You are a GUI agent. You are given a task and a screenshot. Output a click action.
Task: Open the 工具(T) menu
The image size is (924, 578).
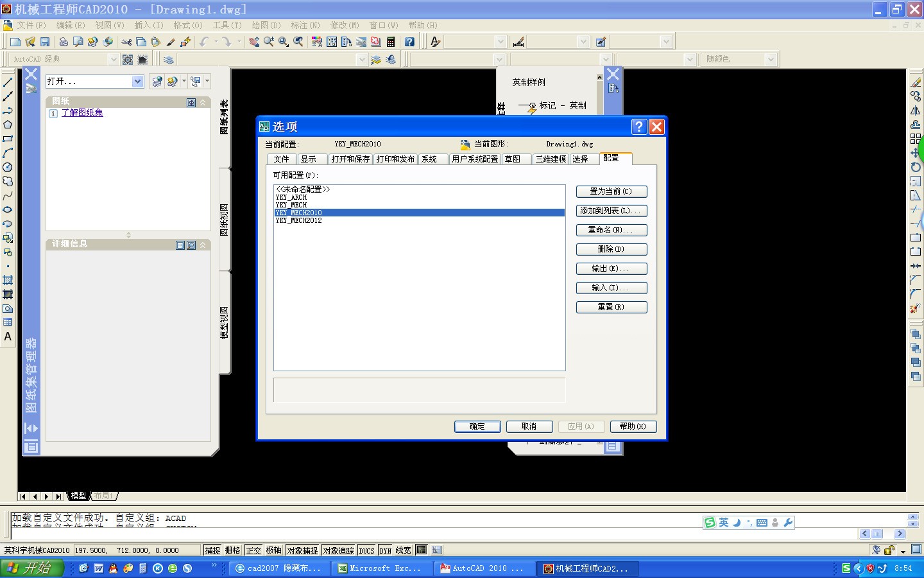click(x=227, y=25)
